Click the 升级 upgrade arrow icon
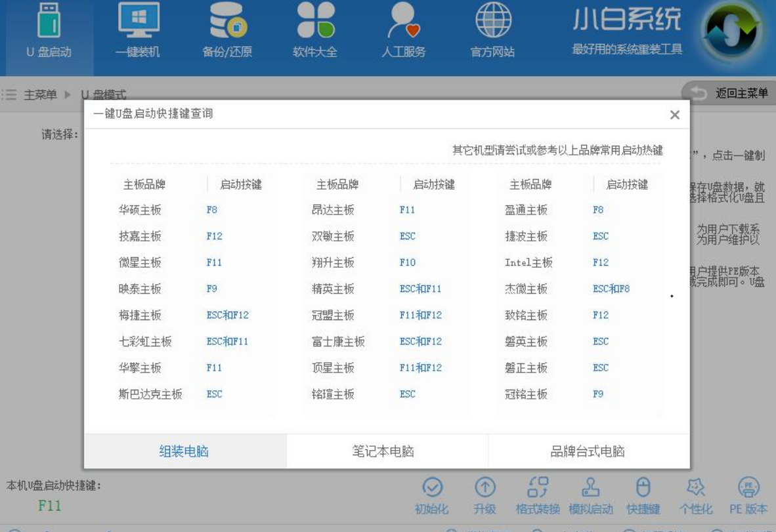This screenshot has height=532, width=776. pyautogui.click(x=485, y=488)
